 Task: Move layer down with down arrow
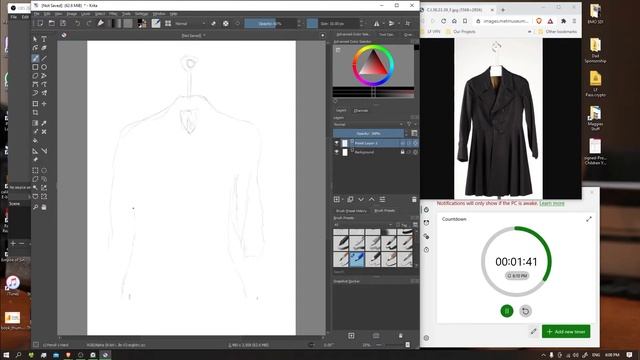[x=361, y=199]
